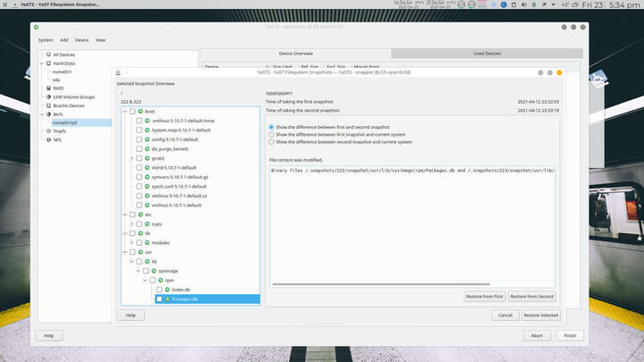Open the View menu in partitioner
The width and height of the screenshot is (644, 362).
point(100,40)
